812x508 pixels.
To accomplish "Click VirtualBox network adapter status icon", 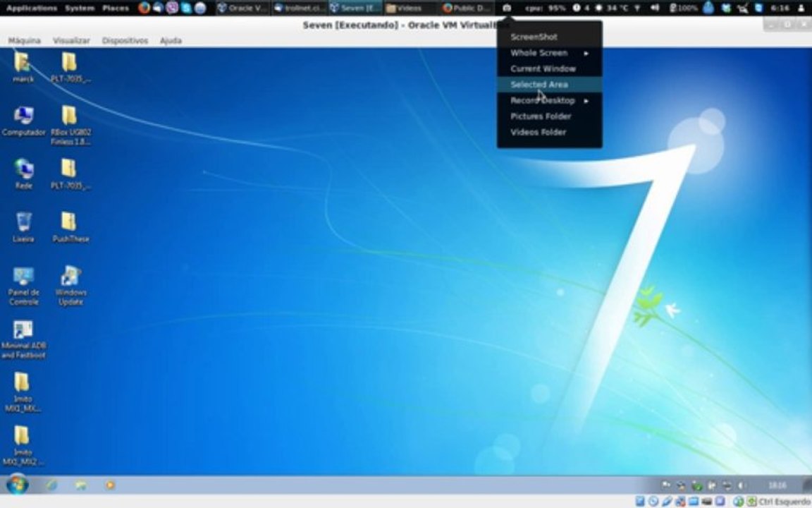I will pos(680,501).
